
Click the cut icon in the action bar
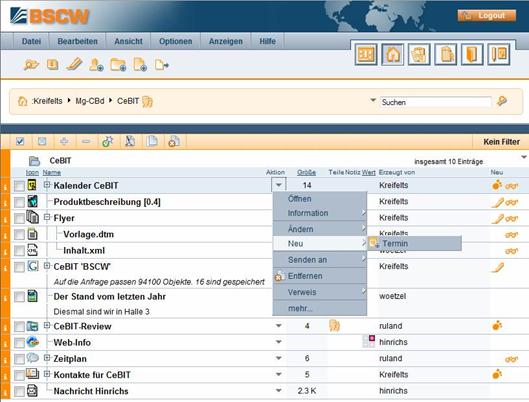pos(130,142)
